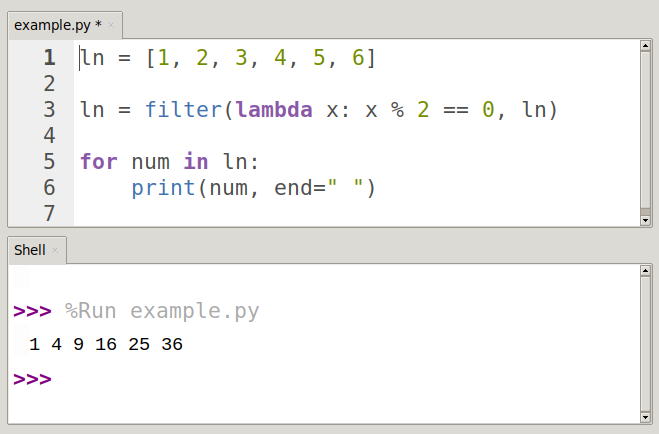Click editor scrollbar down arrow
Image resolution: width=659 pixels, height=434 pixels.
point(646,220)
